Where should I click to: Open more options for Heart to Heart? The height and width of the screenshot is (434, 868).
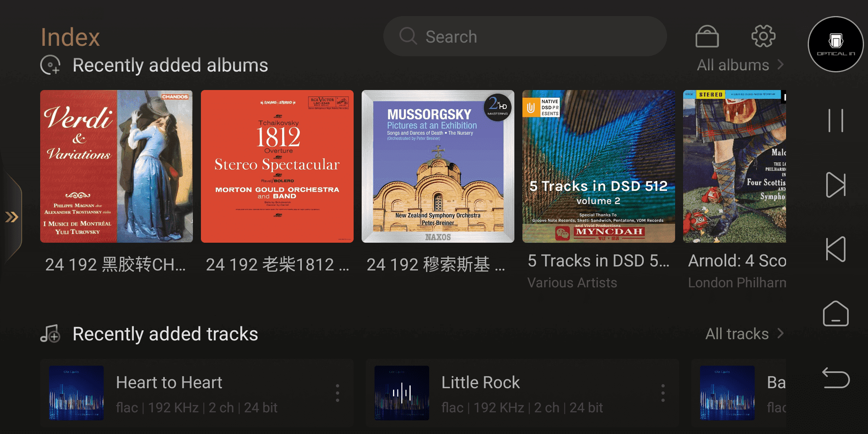point(338,393)
